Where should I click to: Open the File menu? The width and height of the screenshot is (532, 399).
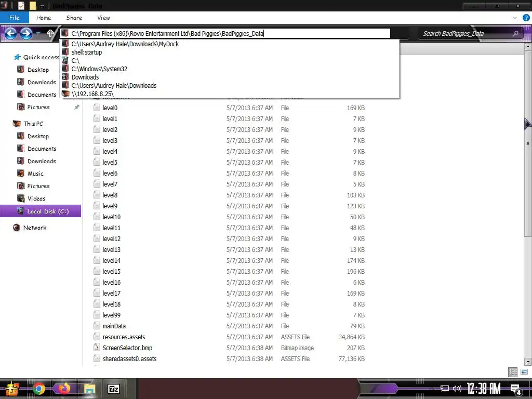click(14, 18)
